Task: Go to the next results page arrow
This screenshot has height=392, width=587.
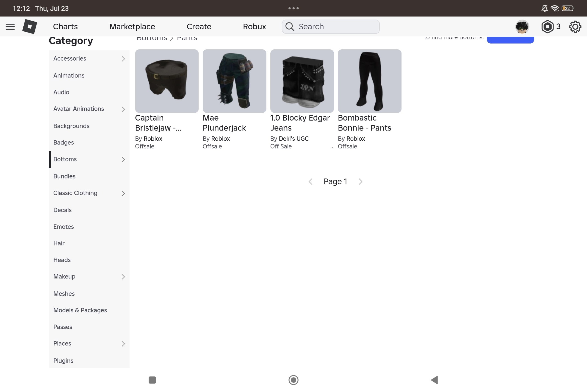Action: tap(360, 181)
